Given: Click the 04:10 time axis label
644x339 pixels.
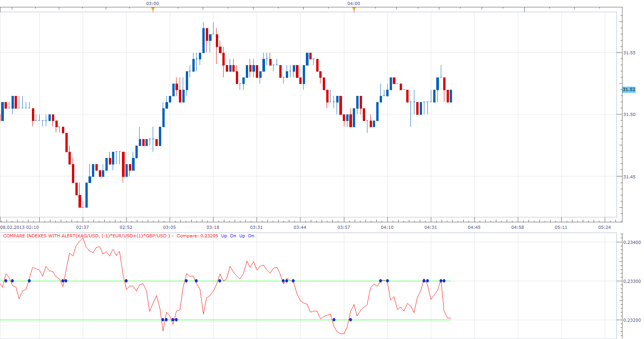Looking at the screenshot, I should 387,227.
